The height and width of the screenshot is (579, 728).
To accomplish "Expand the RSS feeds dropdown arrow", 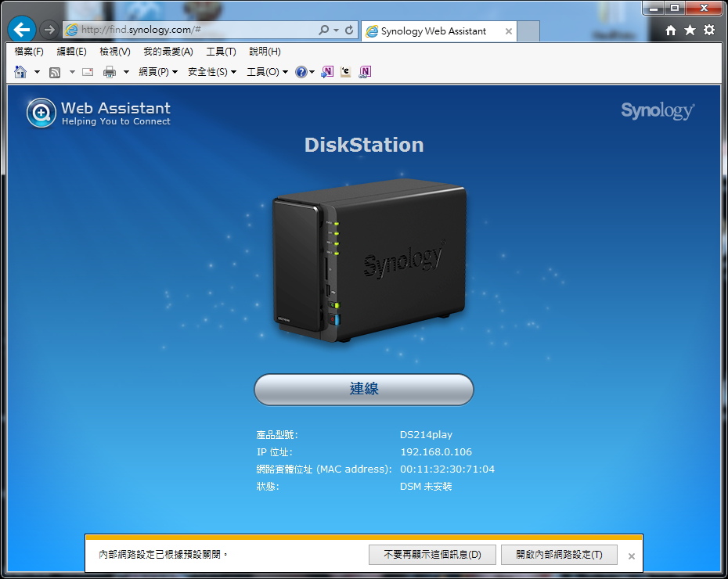I will [x=72, y=72].
